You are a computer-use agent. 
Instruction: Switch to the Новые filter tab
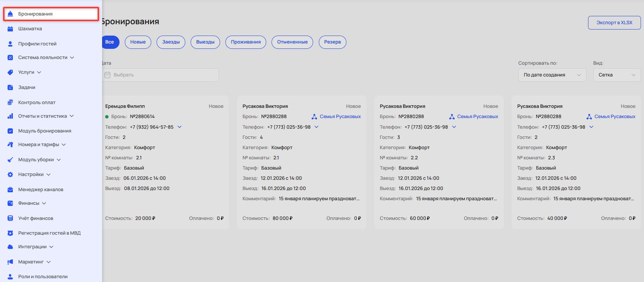(x=138, y=42)
